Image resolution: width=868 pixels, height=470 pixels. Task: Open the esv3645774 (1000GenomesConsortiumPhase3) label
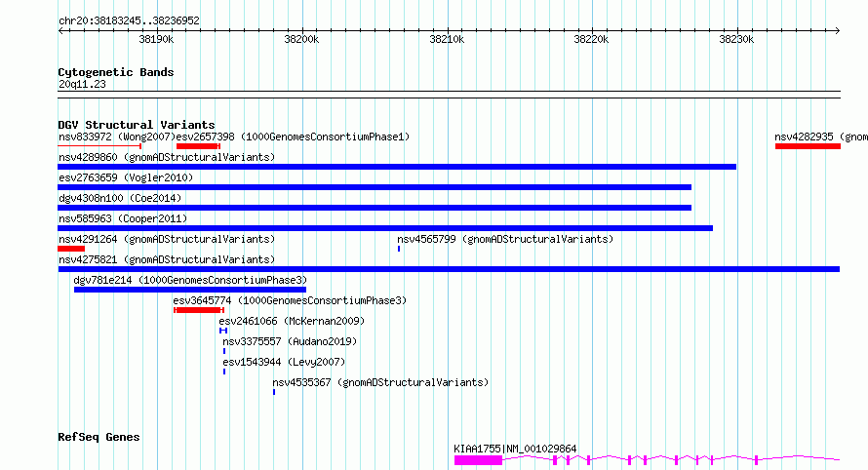[290, 300]
